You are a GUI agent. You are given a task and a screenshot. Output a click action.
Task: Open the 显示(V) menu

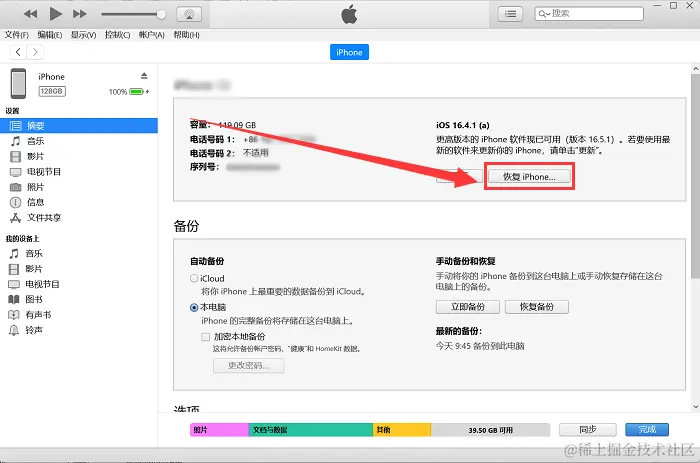83,35
